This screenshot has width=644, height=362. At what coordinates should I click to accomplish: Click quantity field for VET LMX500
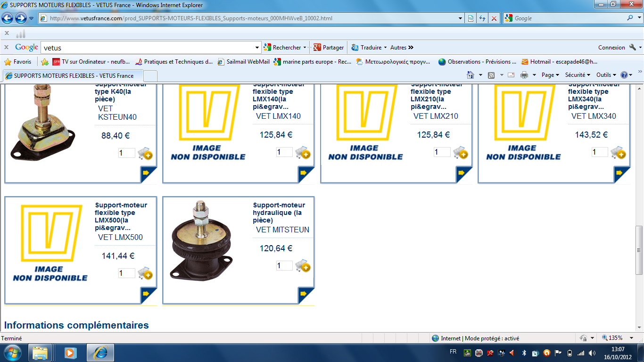click(126, 273)
